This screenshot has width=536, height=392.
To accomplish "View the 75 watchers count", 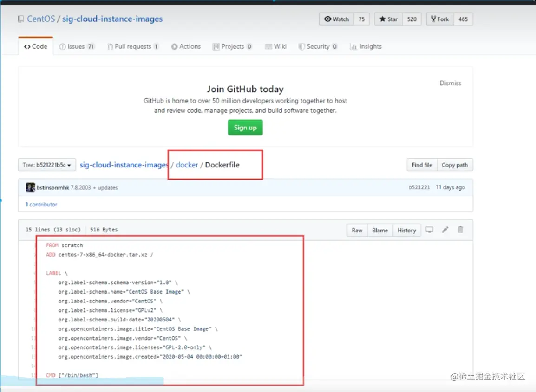I will tap(361, 19).
